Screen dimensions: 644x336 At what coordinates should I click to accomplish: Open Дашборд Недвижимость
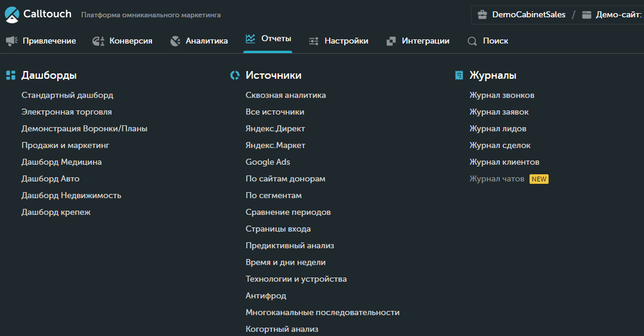(x=72, y=195)
